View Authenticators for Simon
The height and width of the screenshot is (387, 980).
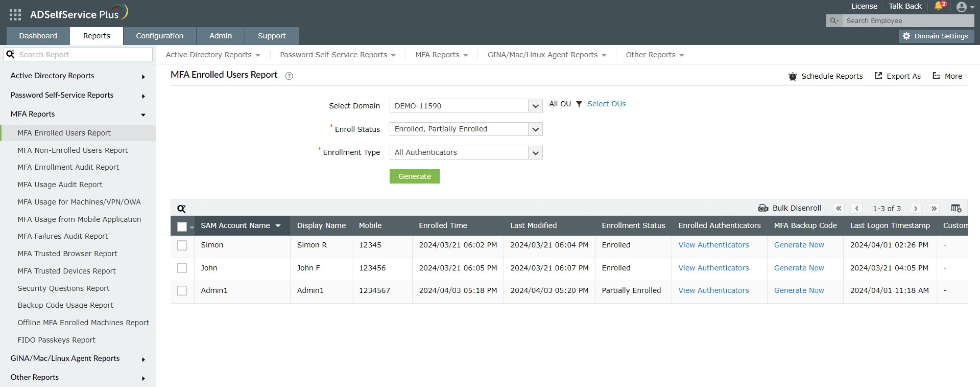pyautogui.click(x=713, y=245)
